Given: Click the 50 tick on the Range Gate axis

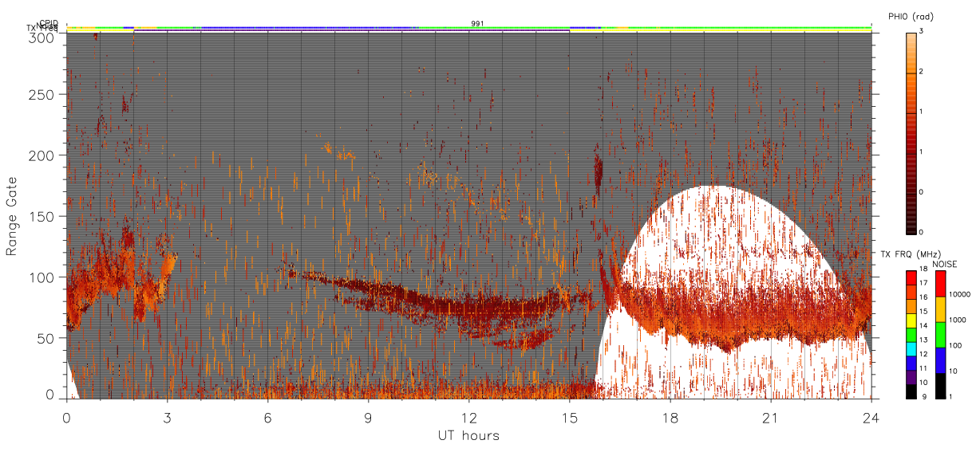Looking at the screenshot, I should (46, 338).
